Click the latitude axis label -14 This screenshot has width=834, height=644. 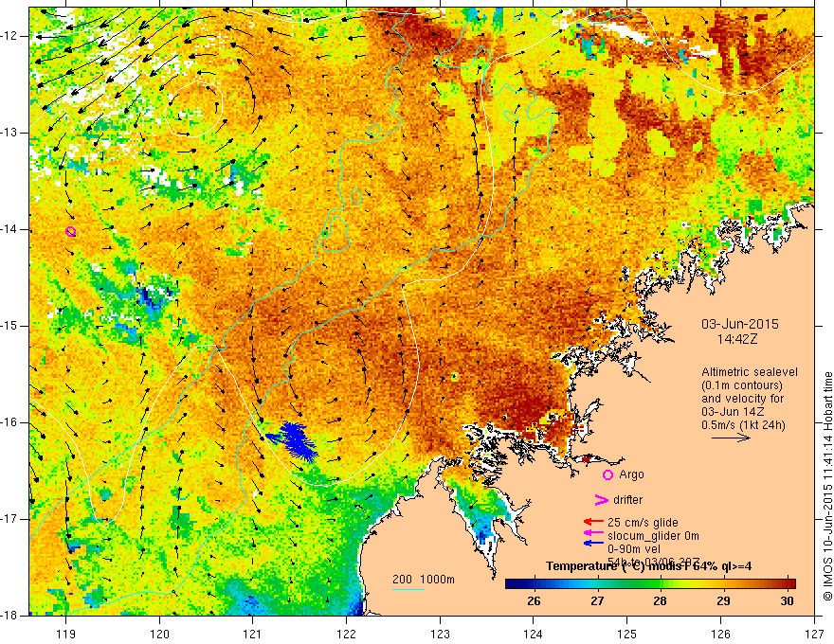coord(9,229)
